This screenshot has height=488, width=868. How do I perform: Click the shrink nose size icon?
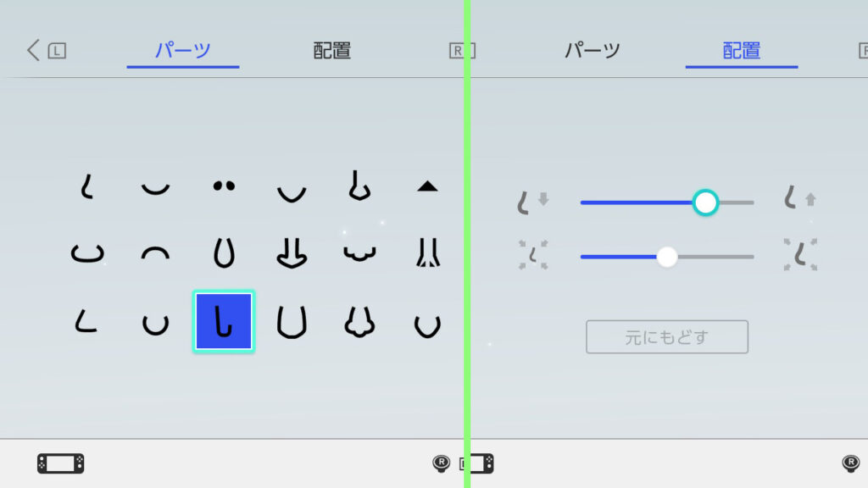click(533, 255)
